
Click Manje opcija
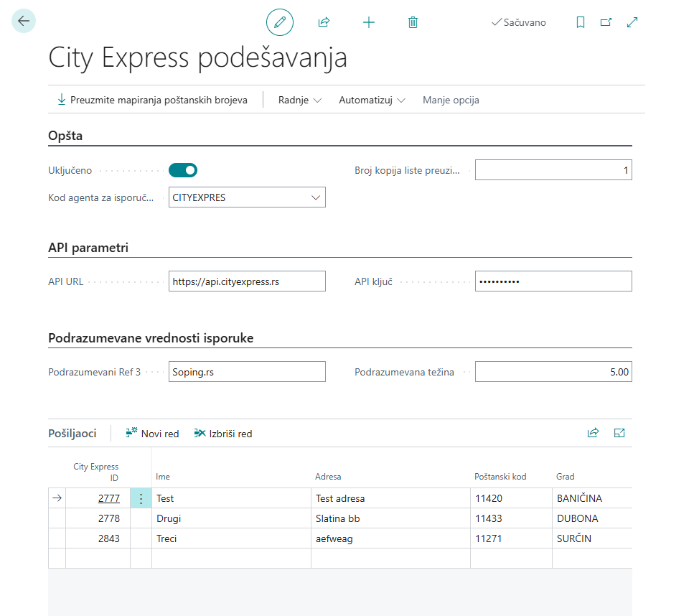(451, 100)
